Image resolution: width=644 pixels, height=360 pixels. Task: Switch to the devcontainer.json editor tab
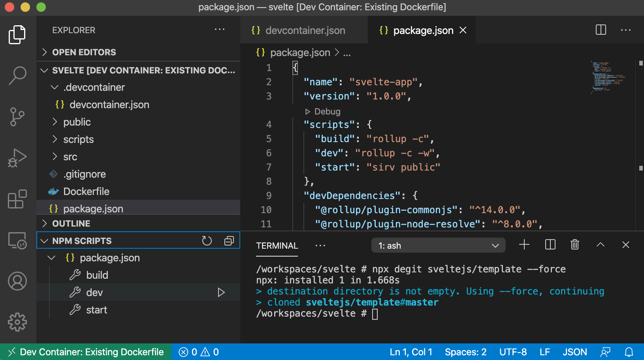click(x=304, y=30)
